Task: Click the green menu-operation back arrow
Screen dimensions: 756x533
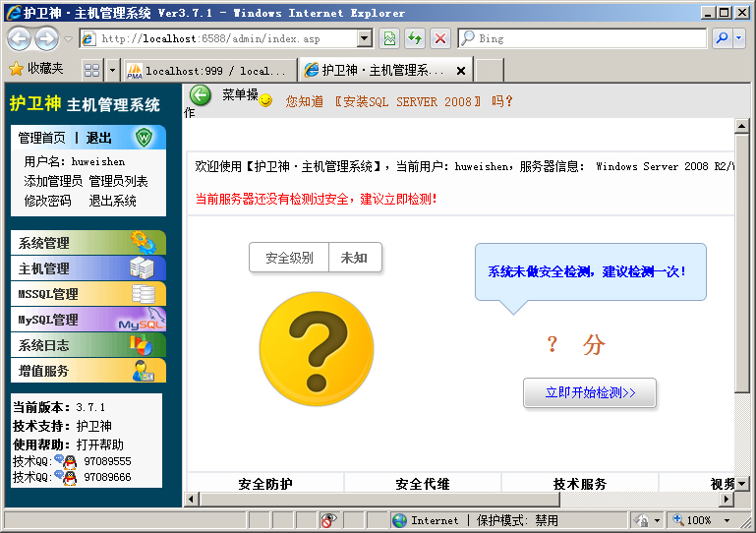Action: tap(201, 95)
